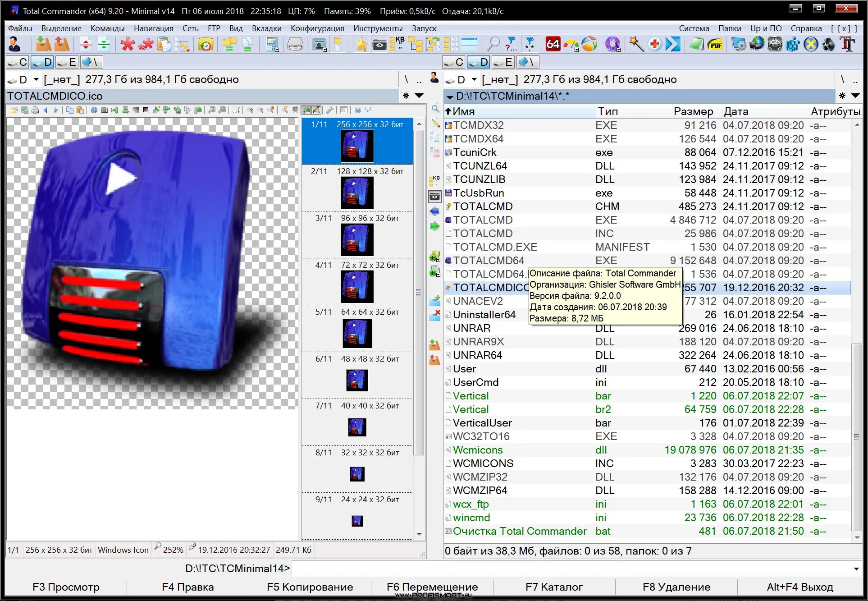
Task: Click the filter funnel with asterisks icon
Action: pyautogui.click(x=530, y=44)
